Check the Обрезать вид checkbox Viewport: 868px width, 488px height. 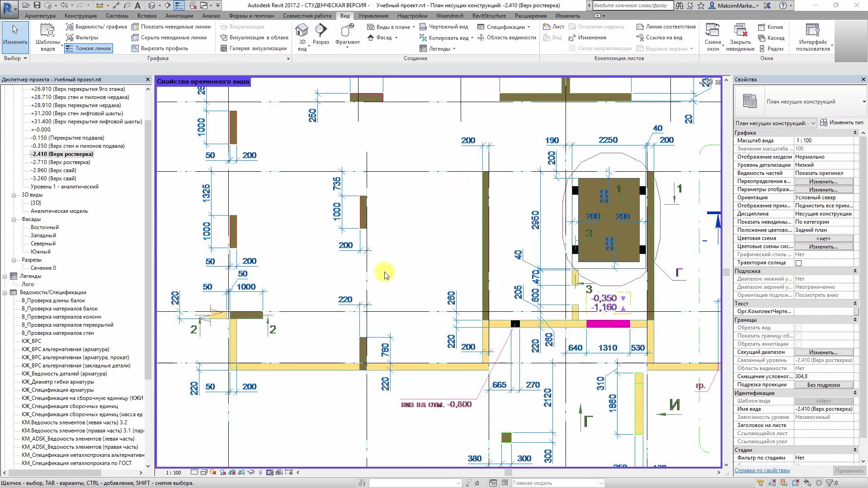coord(798,328)
